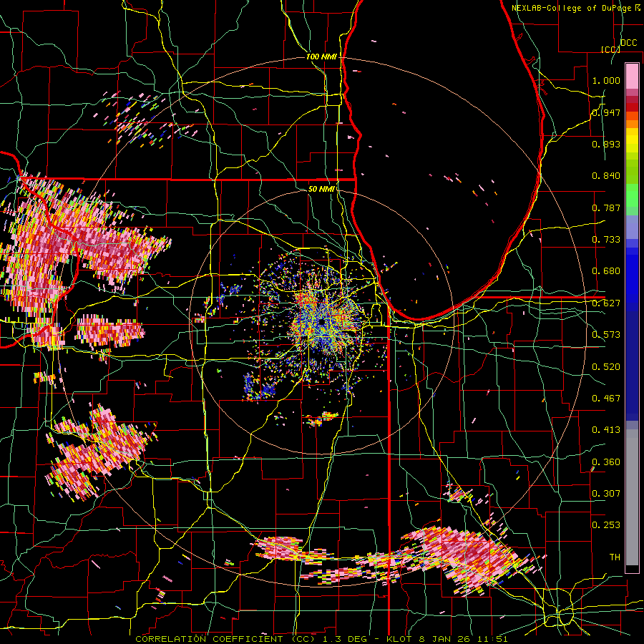The width and height of the screenshot is (644, 644).
Task: Pick the bright green color band of the scale
Action: (x=632, y=195)
